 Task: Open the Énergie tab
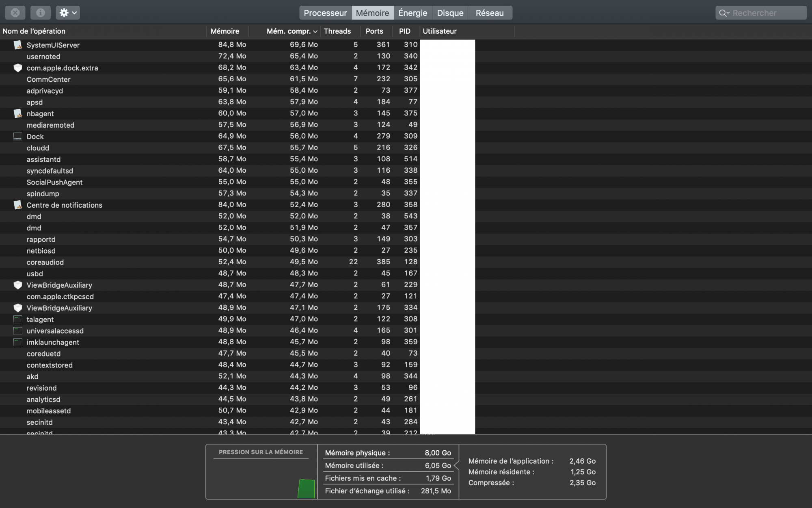pos(413,13)
